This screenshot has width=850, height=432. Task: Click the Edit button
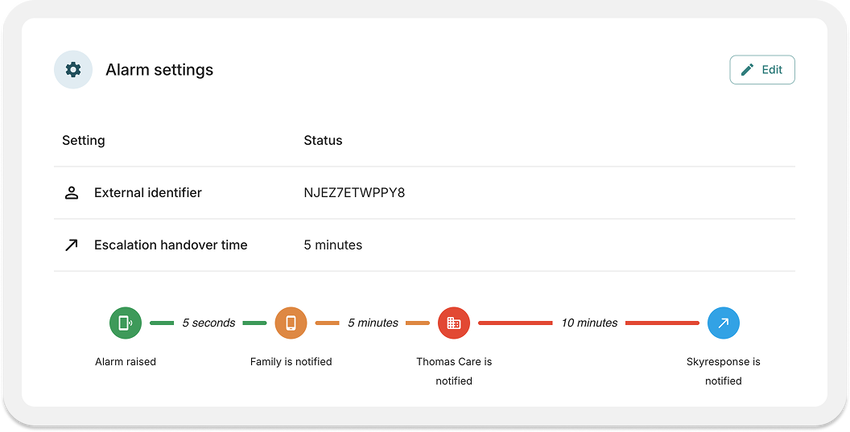pyautogui.click(x=762, y=70)
